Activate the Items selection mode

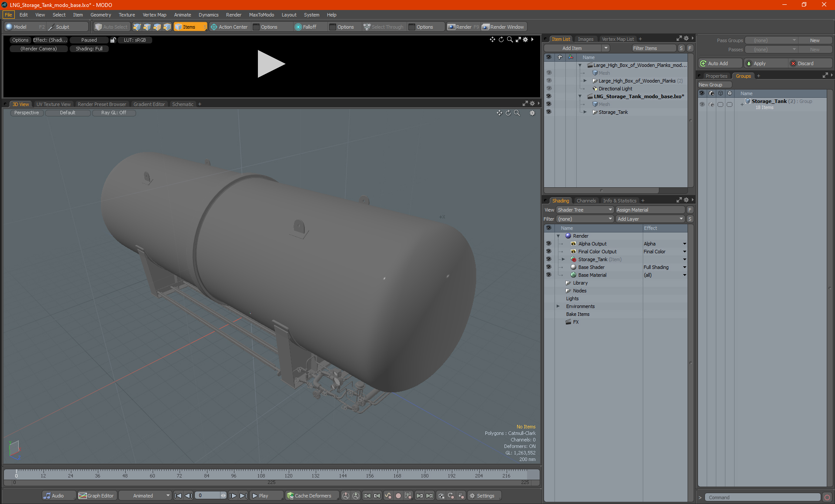coord(190,27)
